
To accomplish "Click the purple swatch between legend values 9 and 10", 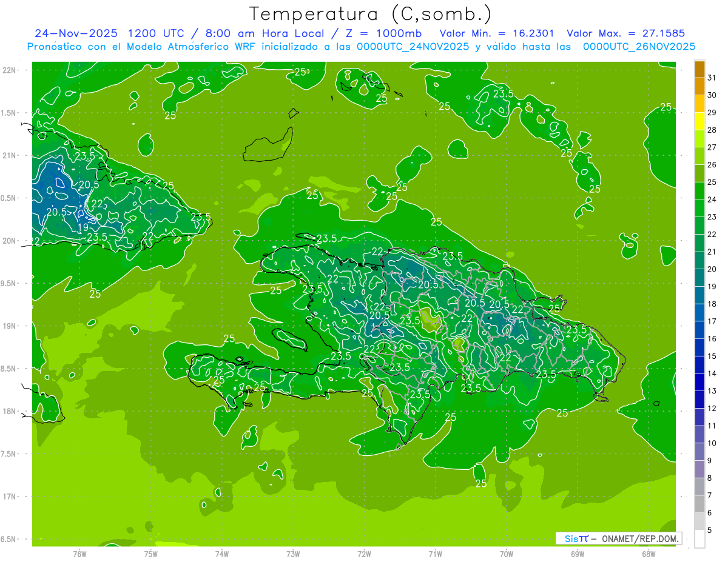I will click(x=699, y=452).
